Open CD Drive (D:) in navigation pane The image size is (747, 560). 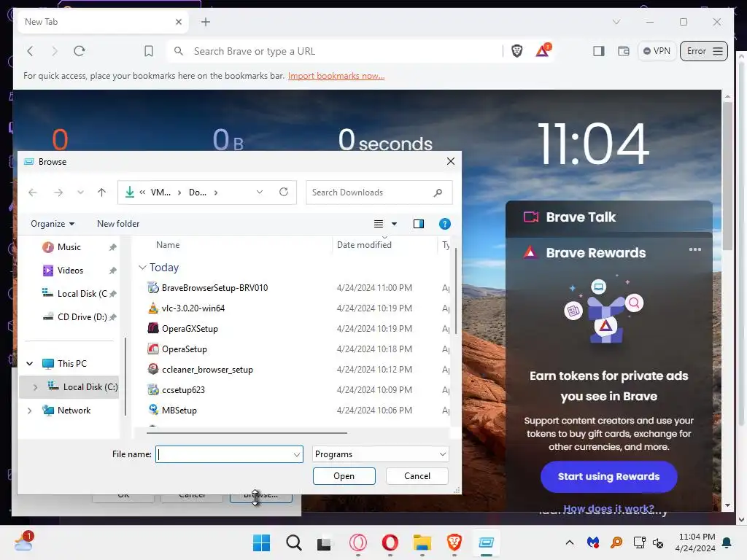click(82, 317)
